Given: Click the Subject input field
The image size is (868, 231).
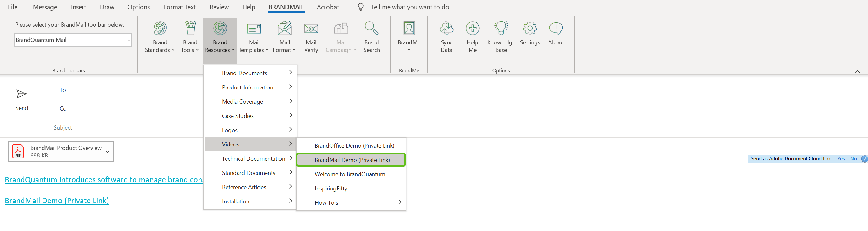Looking at the screenshot, I should coord(474,128).
